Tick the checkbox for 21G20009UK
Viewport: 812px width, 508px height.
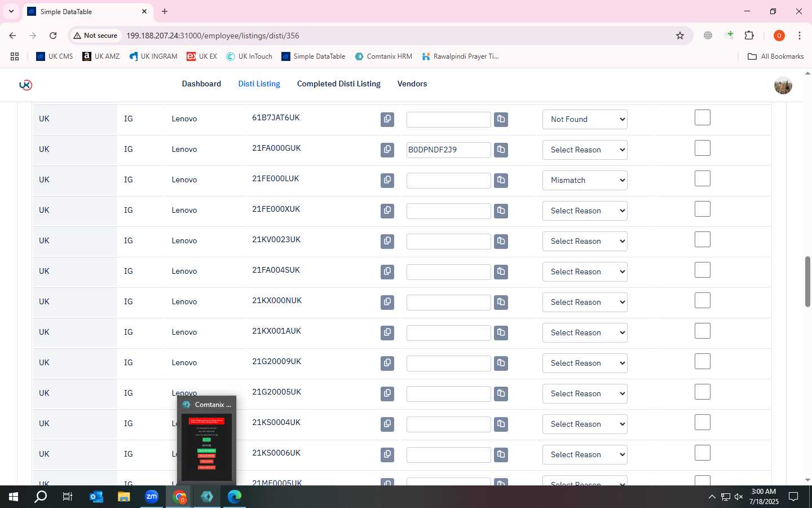(703, 361)
